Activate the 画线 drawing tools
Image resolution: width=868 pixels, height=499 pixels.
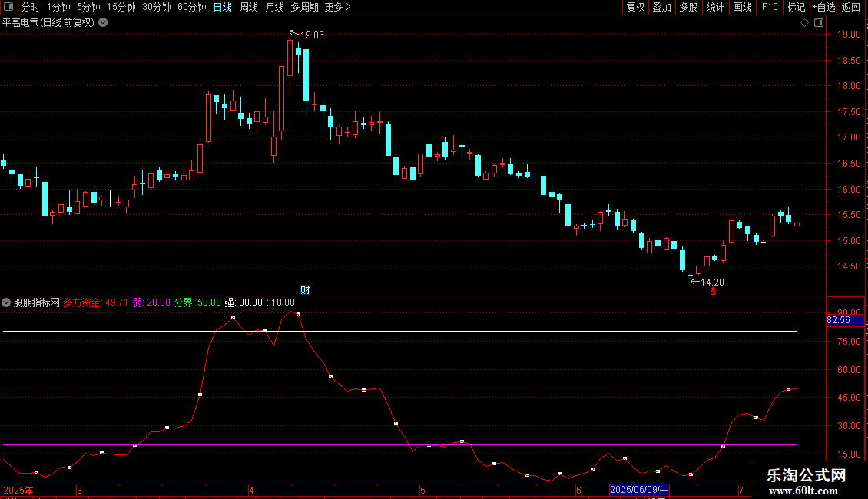point(742,7)
